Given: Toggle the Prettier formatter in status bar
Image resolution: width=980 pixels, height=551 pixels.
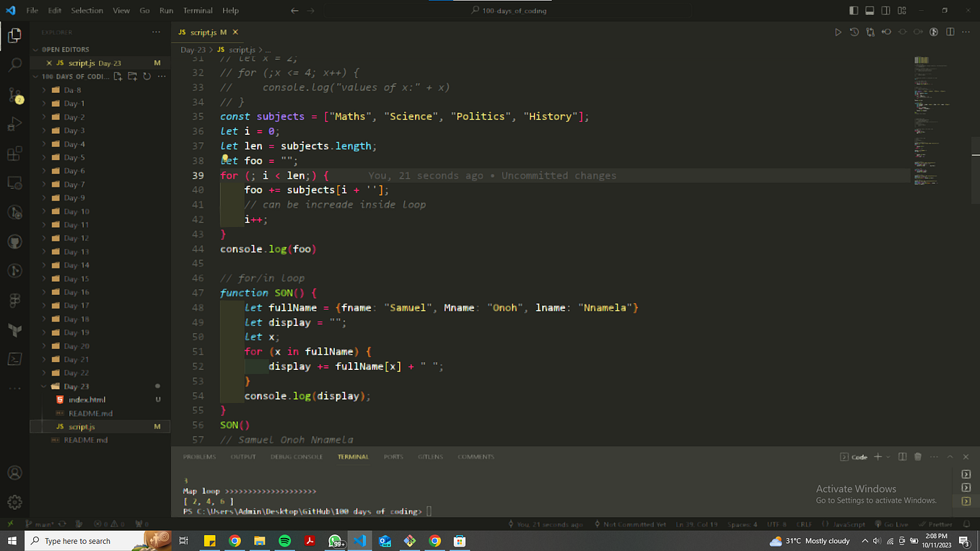Looking at the screenshot, I should (935, 524).
